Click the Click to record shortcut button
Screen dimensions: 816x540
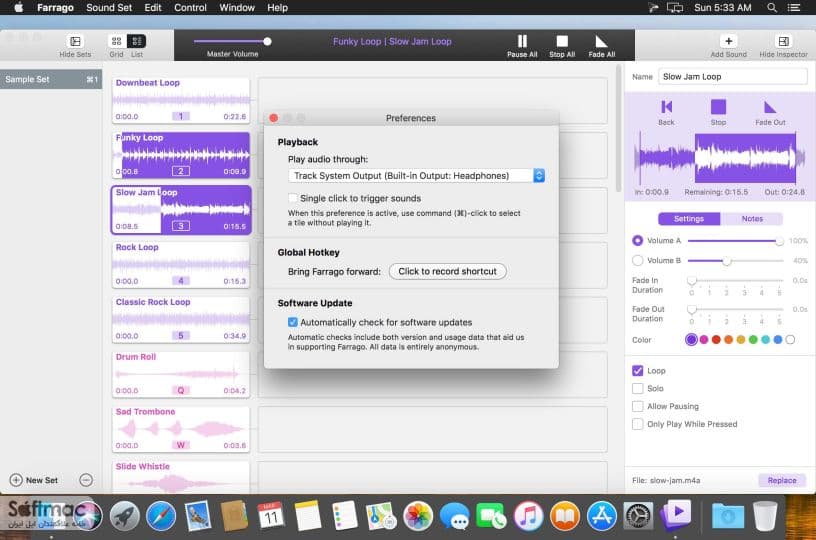tap(448, 272)
